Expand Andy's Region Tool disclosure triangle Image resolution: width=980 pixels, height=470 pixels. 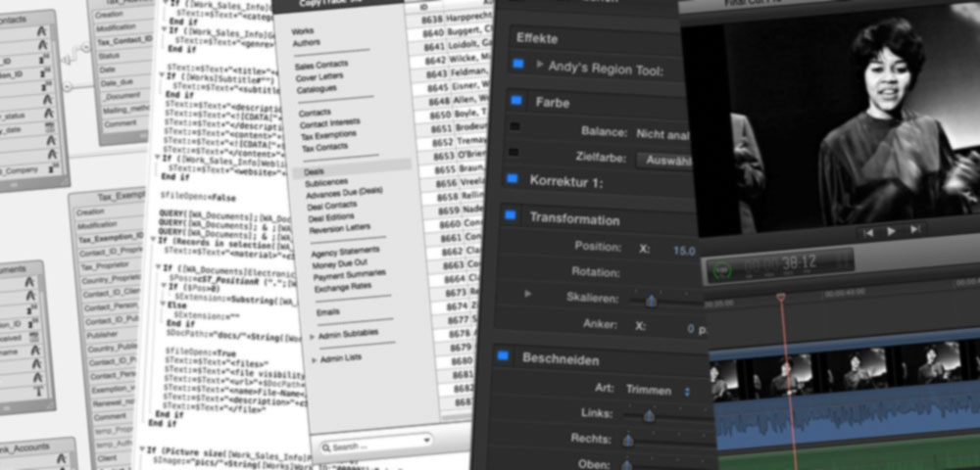coord(539,64)
